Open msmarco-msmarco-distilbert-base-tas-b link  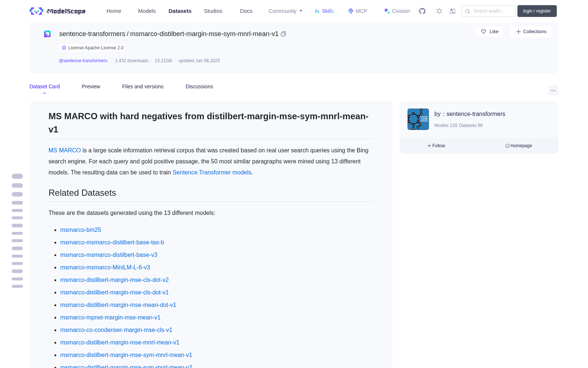coord(112,242)
